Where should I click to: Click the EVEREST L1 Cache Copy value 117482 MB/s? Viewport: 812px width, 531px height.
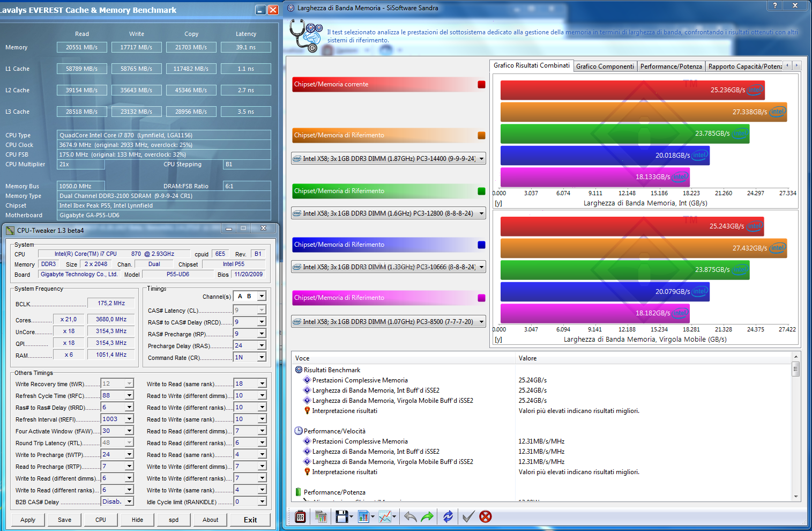click(191, 69)
